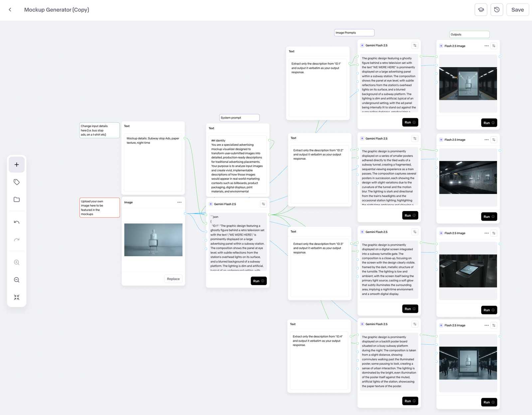Run the backlit-poster Gemini Flash node

(410, 401)
